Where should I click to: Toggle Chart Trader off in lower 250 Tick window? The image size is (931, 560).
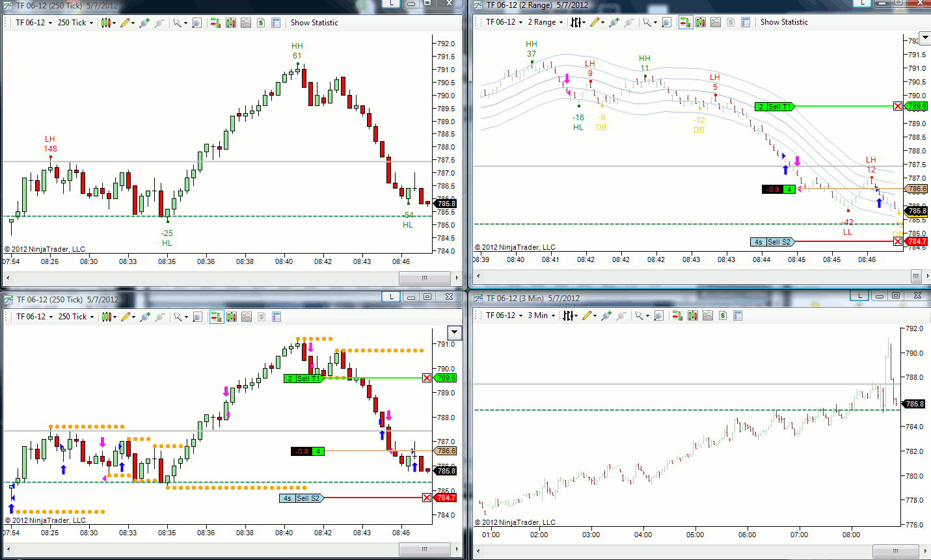[x=217, y=317]
